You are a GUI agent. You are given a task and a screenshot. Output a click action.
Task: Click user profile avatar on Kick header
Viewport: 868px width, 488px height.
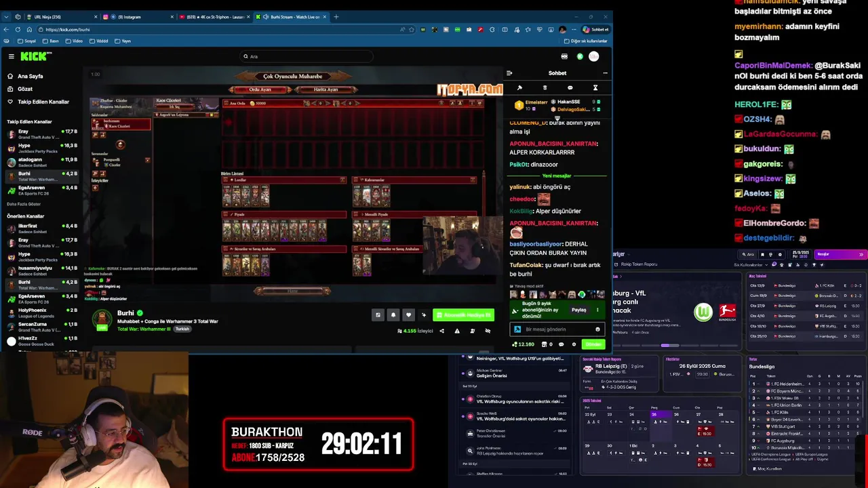pos(593,56)
